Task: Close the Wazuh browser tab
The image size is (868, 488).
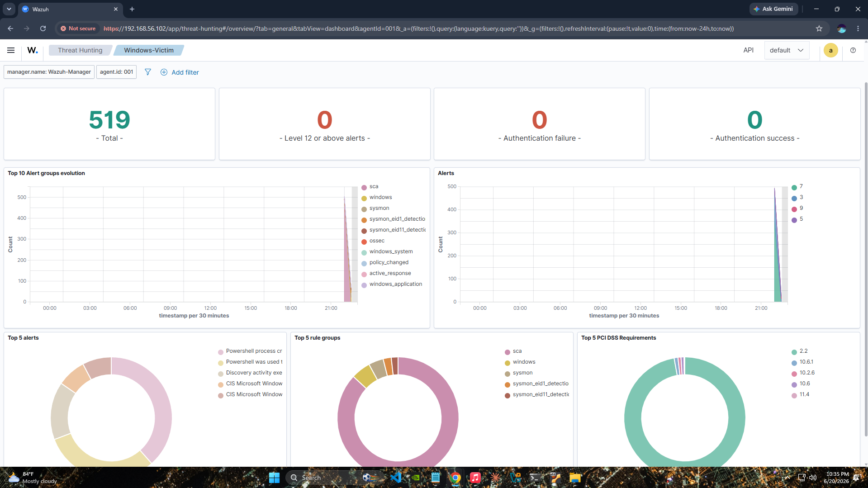Action: click(x=116, y=9)
